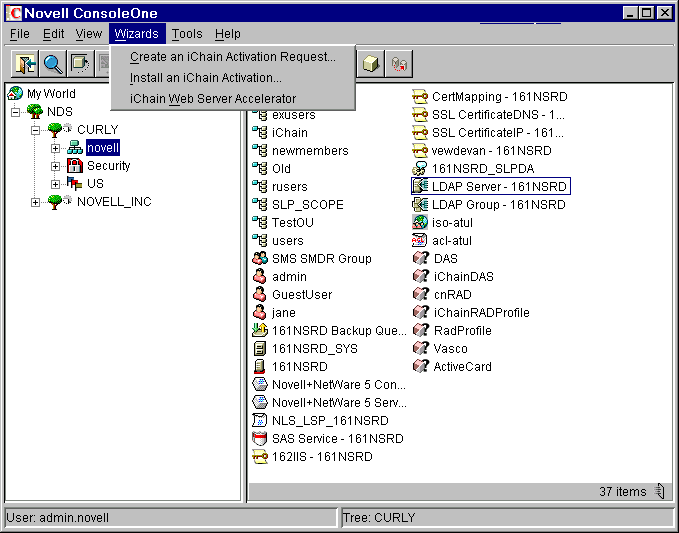Click the iChain organizational unit icon
Viewport: 679px width, 533px height.
(x=260, y=132)
